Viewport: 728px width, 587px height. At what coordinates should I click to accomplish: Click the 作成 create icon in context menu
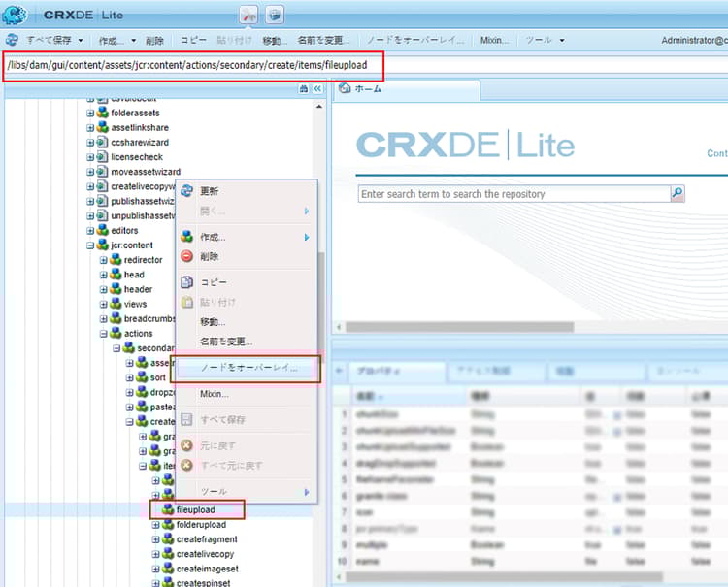click(187, 237)
